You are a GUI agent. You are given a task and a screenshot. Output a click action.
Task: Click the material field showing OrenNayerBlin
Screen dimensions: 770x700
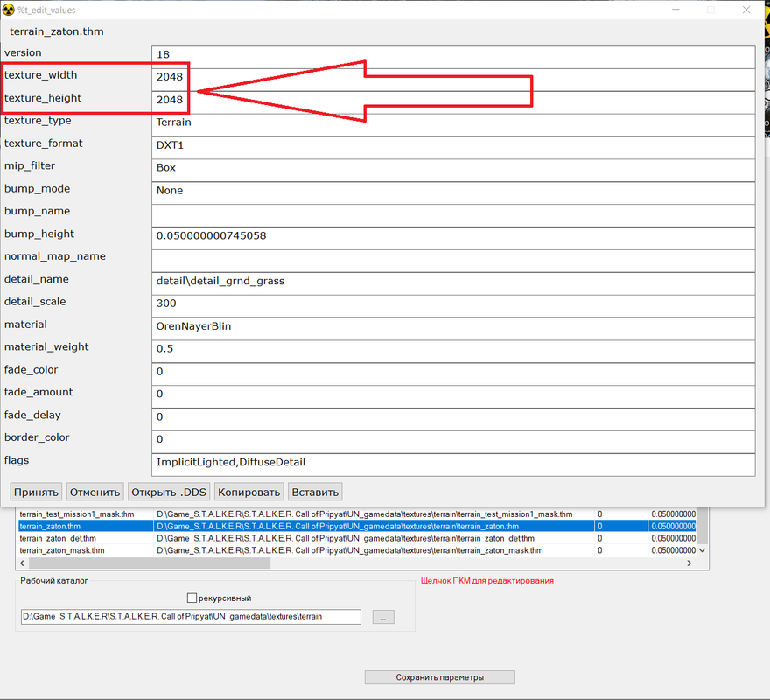coord(453,329)
